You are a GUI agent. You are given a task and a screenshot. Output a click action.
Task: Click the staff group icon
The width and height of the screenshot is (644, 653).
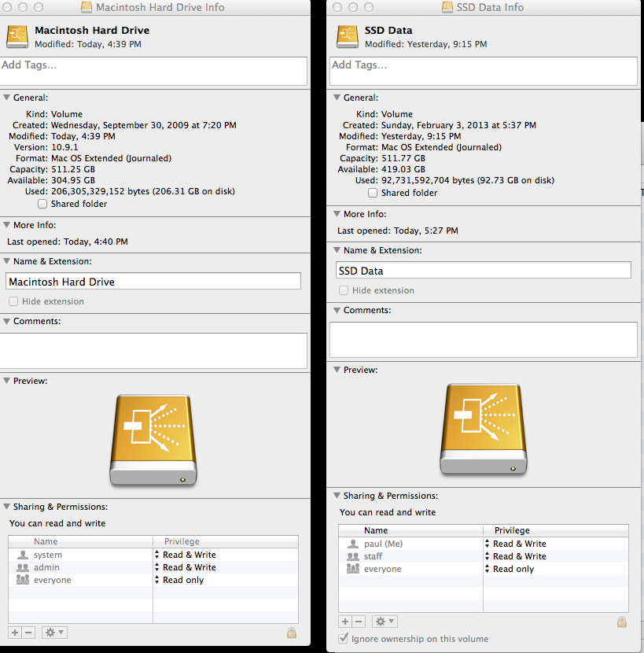[353, 556]
